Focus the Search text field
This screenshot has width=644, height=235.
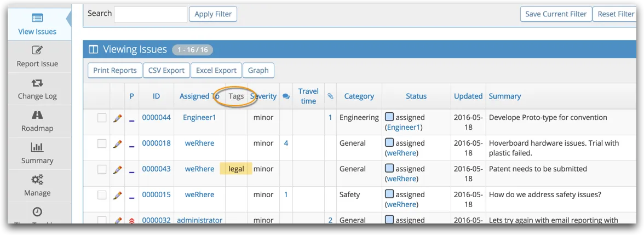coord(150,14)
